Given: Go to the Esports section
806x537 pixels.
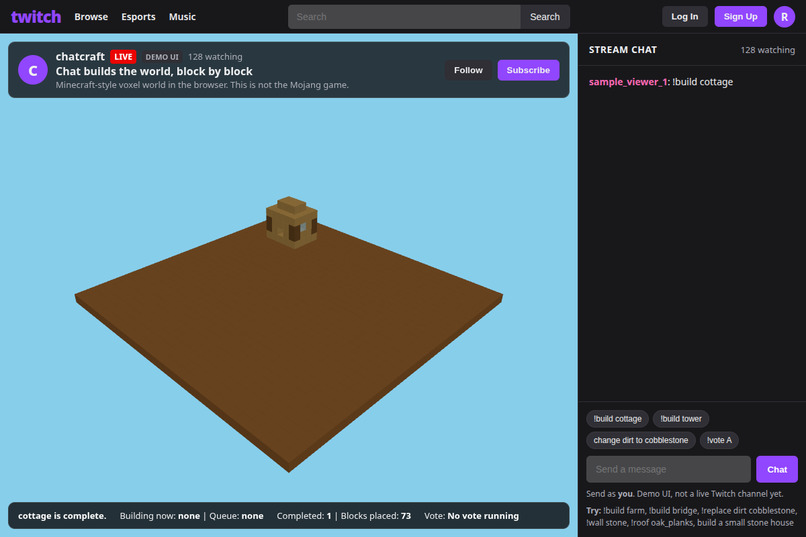Looking at the screenshot, I should point(138,16).
